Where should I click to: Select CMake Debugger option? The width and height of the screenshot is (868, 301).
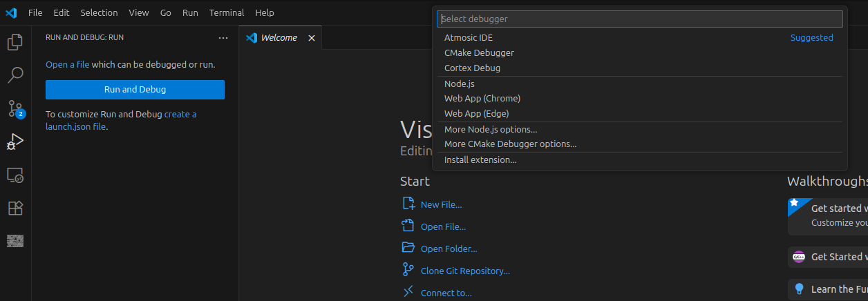(x=640, y=53)
